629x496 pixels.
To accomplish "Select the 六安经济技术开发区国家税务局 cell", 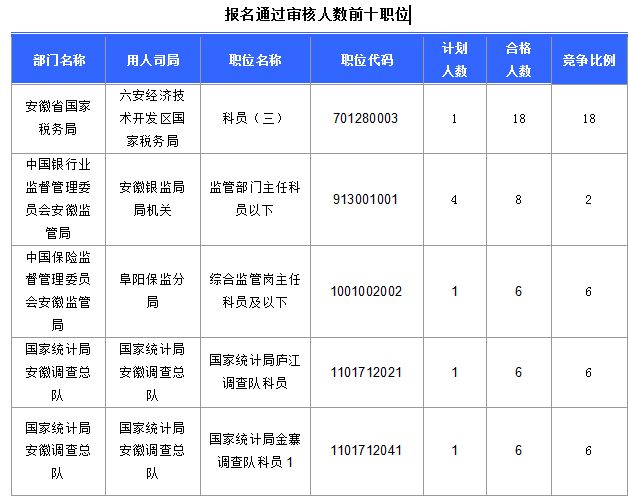I will click(152, 119).
